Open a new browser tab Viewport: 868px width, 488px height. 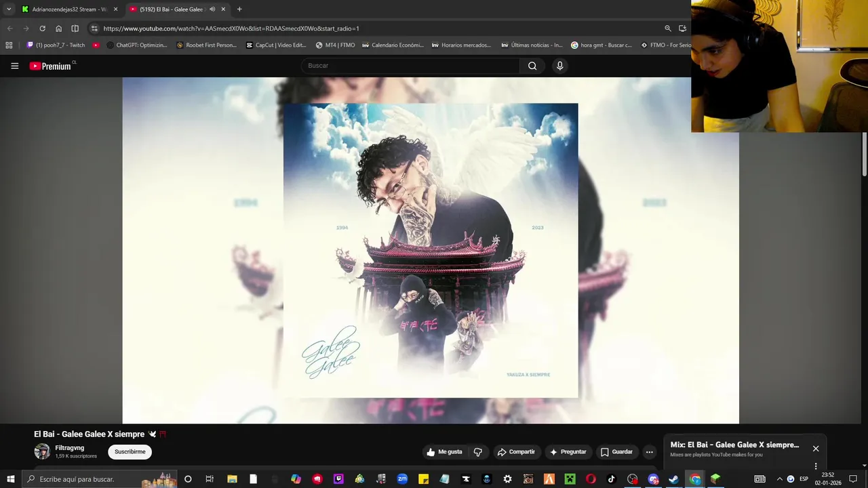point(239,9)
